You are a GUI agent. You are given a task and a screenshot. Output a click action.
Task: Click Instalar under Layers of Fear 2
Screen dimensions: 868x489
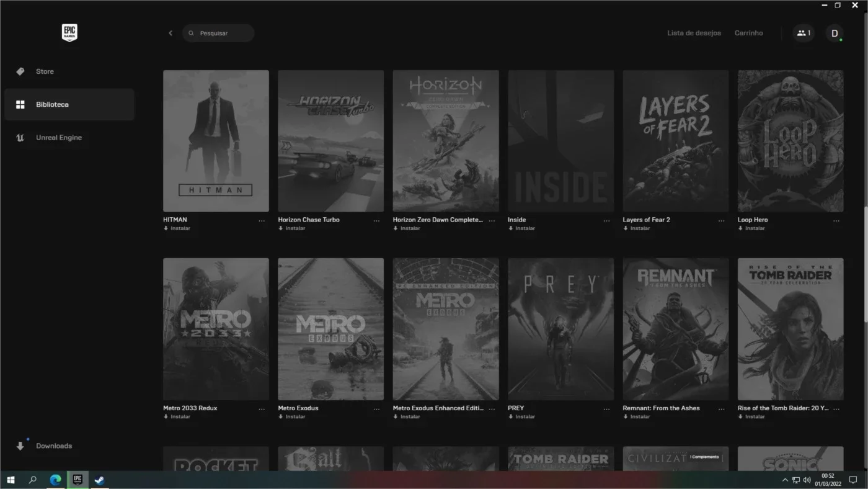tap(636, 228)
